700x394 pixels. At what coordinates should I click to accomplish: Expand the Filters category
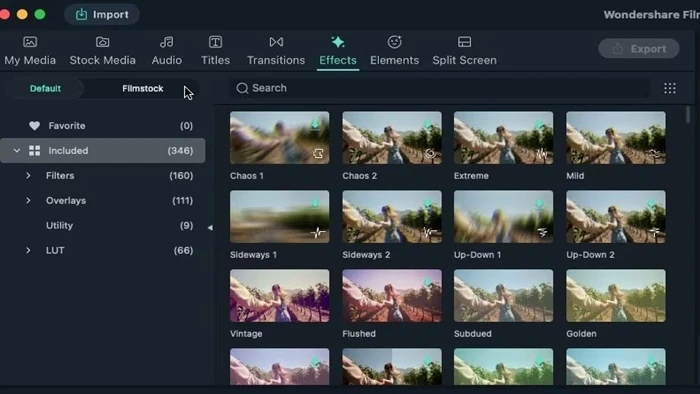point(28,176)
